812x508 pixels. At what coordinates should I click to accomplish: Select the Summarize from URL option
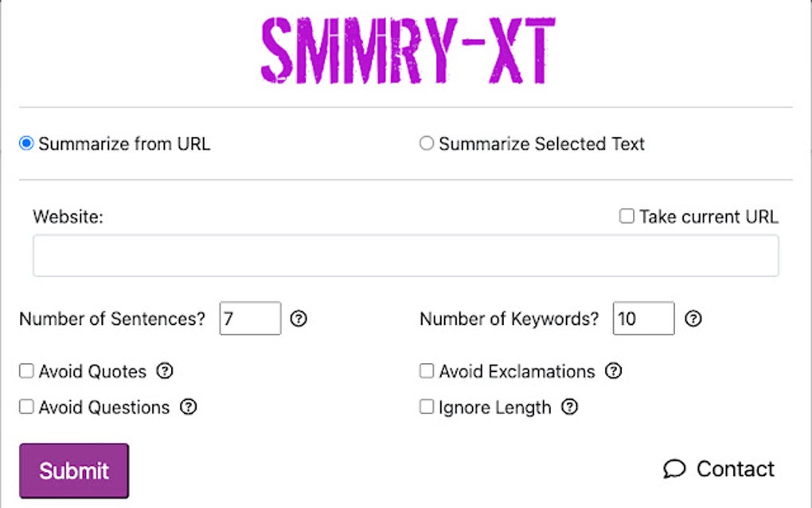coord(25,143)
